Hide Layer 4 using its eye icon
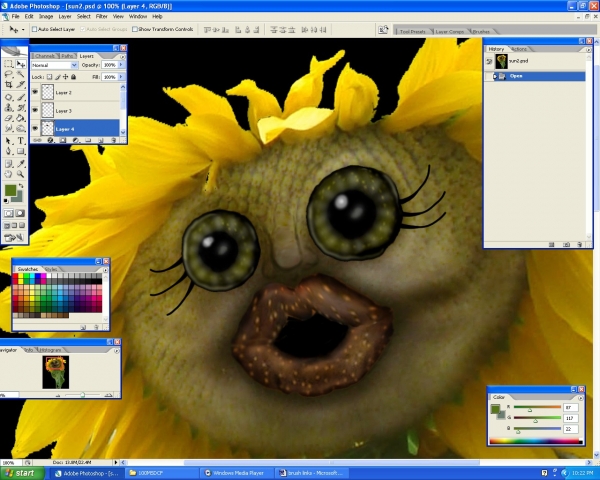The height and width of the screenshot is (480, 600). coord(35,129)
